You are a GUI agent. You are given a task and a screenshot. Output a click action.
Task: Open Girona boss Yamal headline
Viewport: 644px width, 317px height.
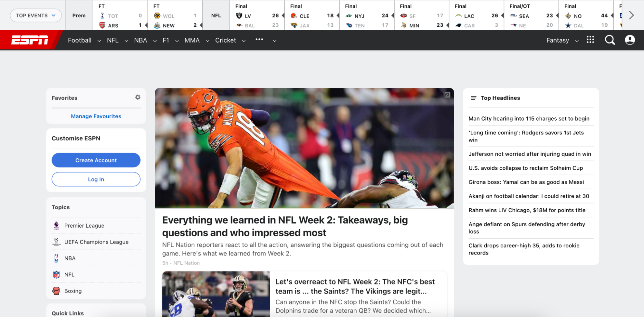click(x=526, y=182)
